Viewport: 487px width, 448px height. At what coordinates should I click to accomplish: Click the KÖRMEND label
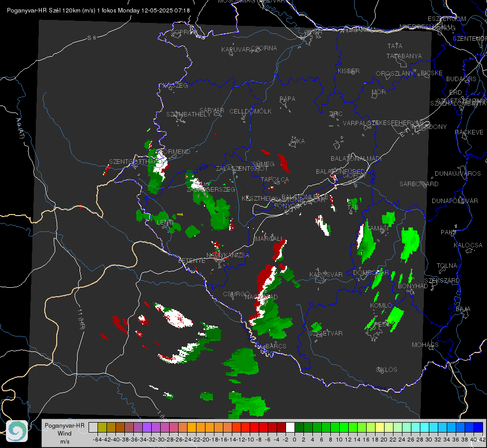click(175, 152)
